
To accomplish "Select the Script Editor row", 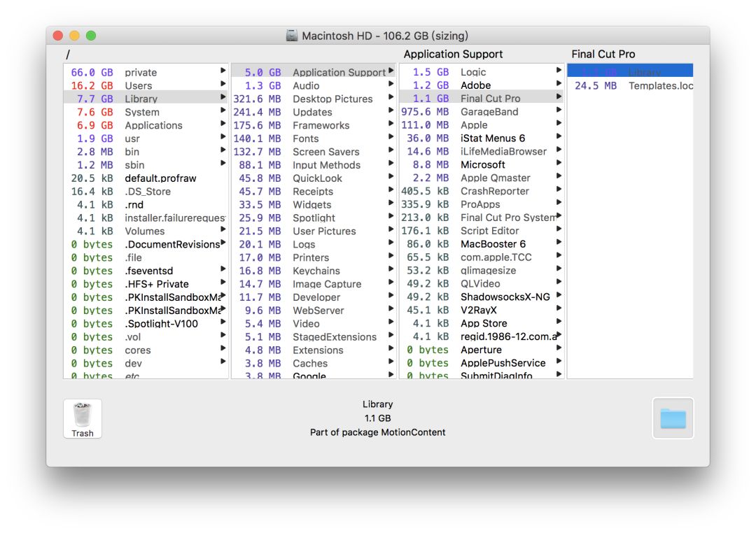I will coord(482,231).
